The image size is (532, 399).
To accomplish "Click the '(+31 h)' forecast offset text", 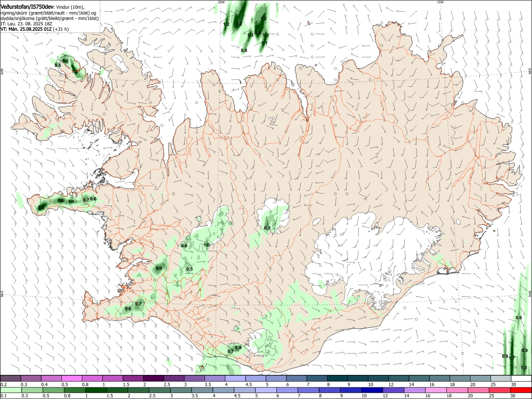I will 61,29.
